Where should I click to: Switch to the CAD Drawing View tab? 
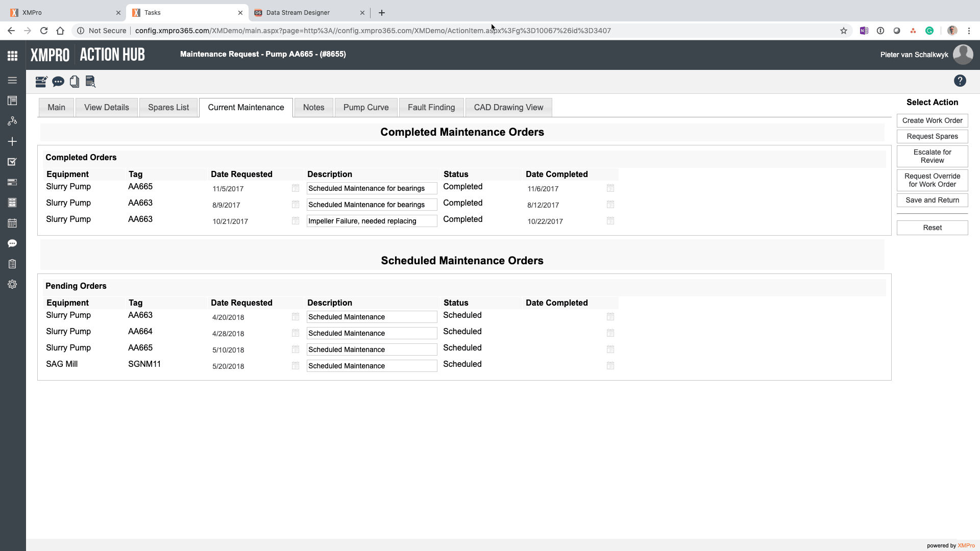[x=508, y=107]
